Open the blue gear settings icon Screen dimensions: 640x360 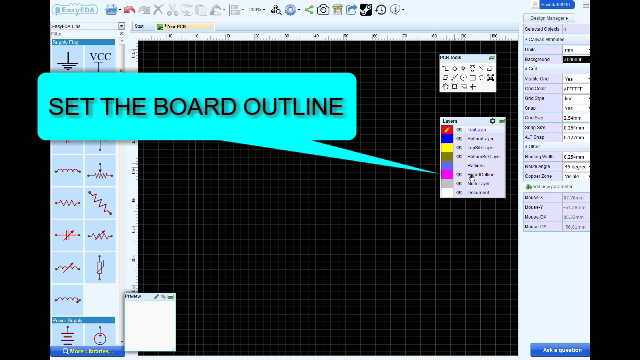[x=290, y=9]
